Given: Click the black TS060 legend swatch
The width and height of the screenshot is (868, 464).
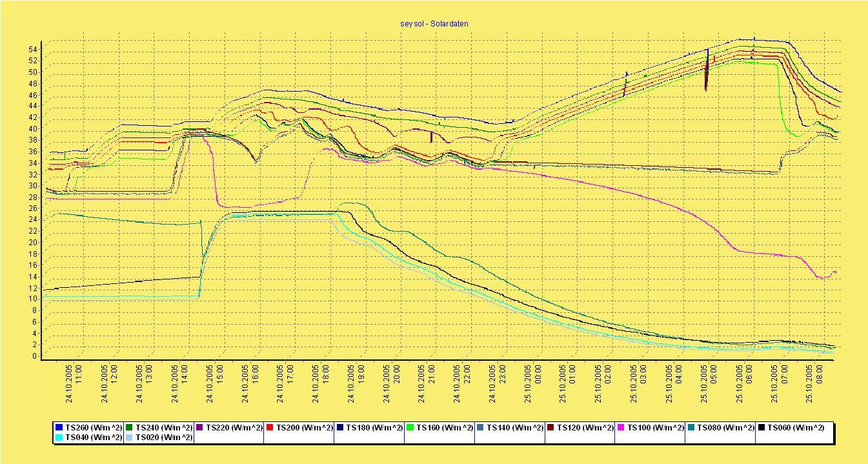Looking at the screenshot, I should [761, 427].
